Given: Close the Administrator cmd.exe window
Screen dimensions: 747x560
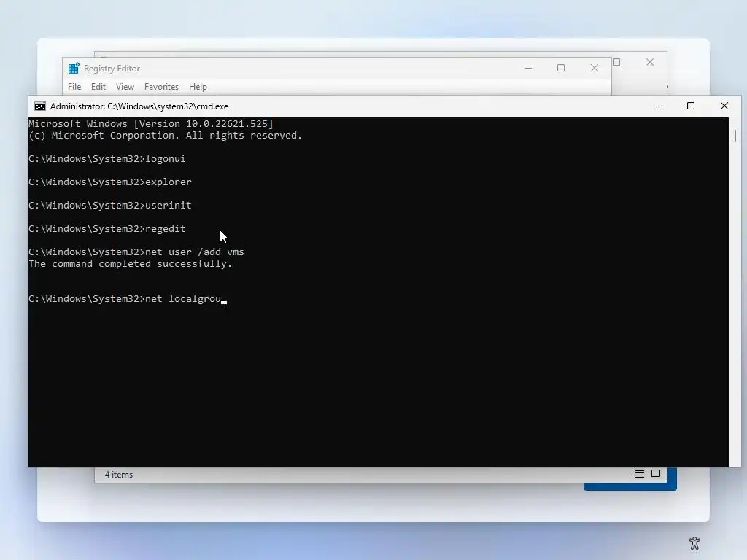Looking at the screenshot, I should [724, 106].
